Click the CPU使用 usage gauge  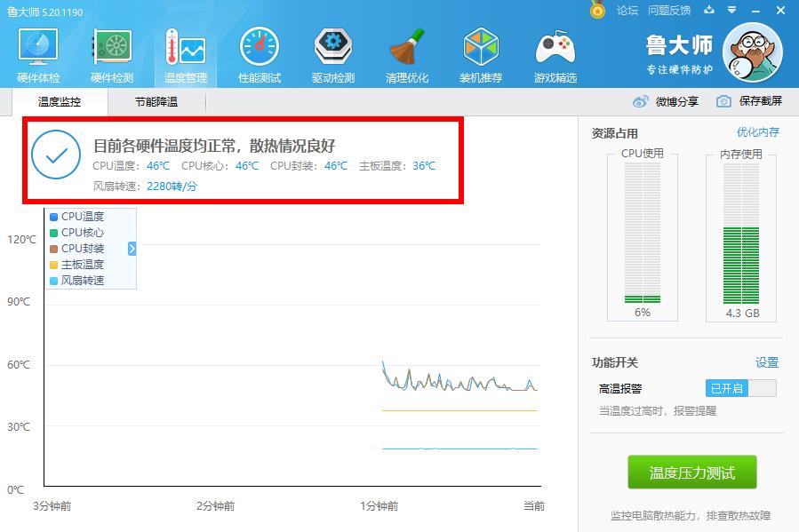(x=640, y=235)
